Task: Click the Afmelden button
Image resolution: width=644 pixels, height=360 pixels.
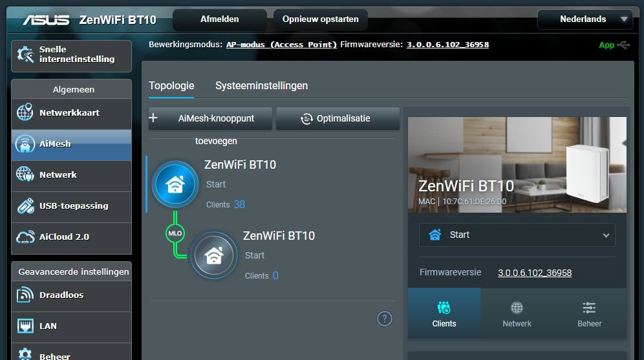Action: point(220,19)
